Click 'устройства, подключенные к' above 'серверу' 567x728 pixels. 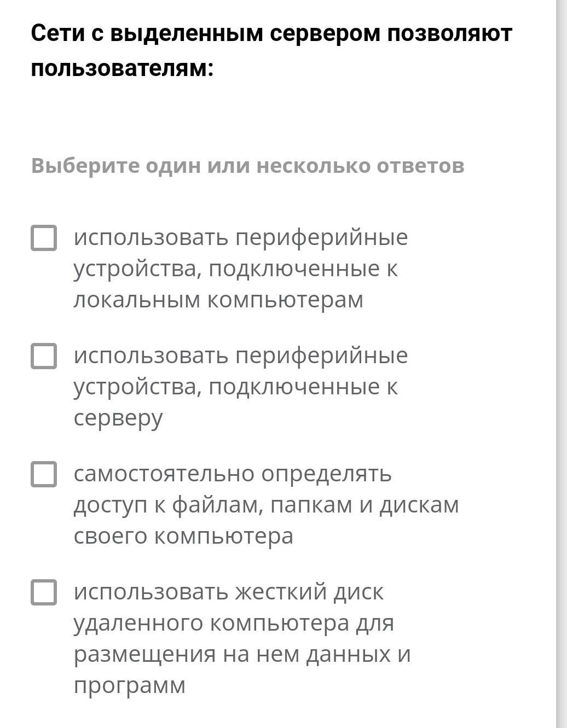pyautogui.click(x=236, y=387)
